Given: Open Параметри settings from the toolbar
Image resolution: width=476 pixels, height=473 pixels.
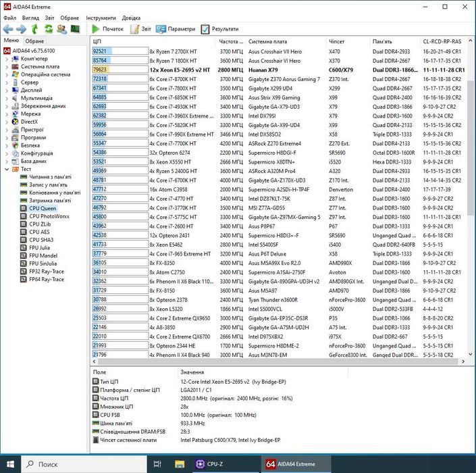Looking at the screenshot, I should 176,29.
